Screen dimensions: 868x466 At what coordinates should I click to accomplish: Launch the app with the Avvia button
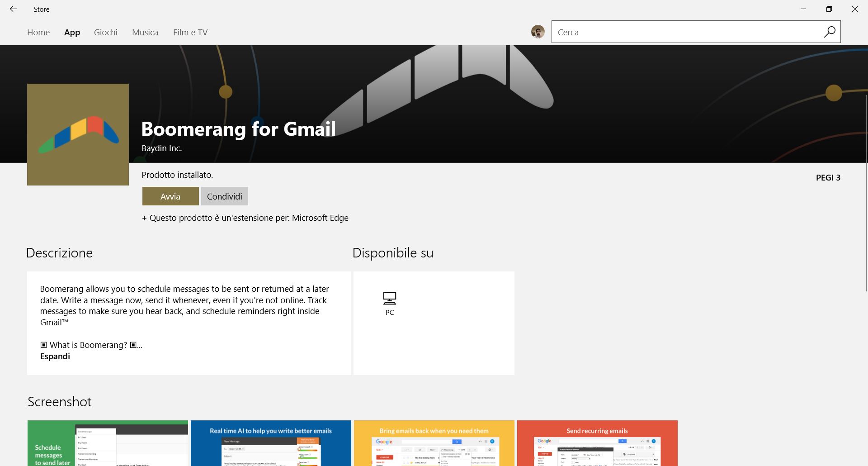click(170, 196)
